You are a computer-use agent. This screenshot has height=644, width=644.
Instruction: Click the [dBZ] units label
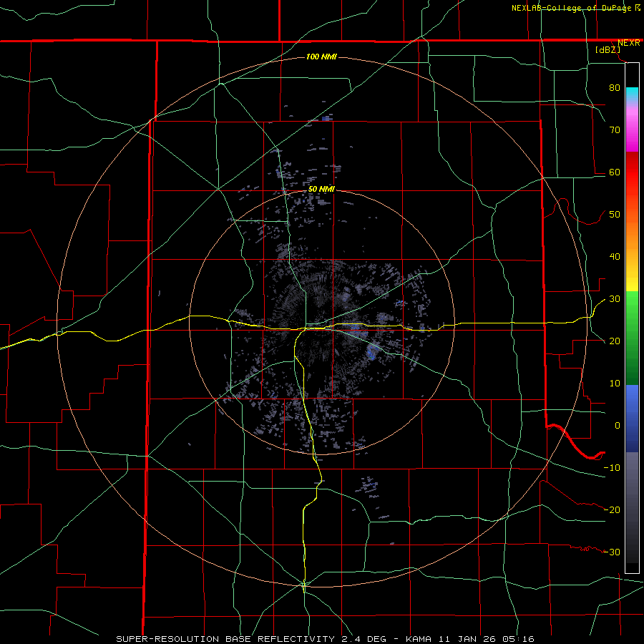(608, 49)
